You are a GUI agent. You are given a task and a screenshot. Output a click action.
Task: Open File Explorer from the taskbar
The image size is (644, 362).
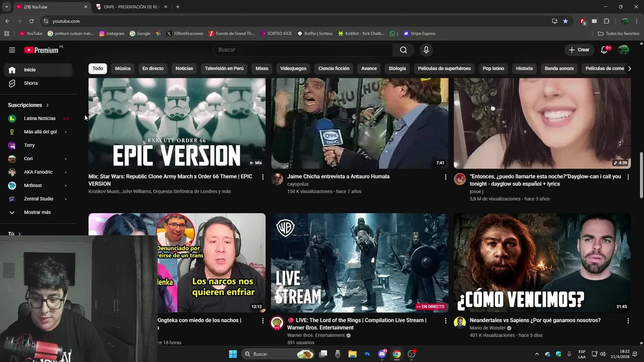(x=352, y=354)
